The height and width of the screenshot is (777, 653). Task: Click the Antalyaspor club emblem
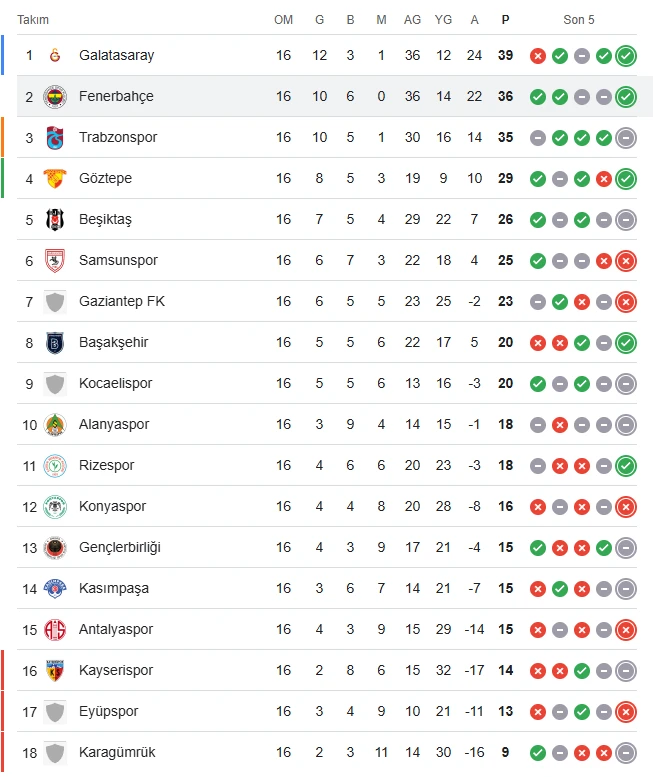55,630
